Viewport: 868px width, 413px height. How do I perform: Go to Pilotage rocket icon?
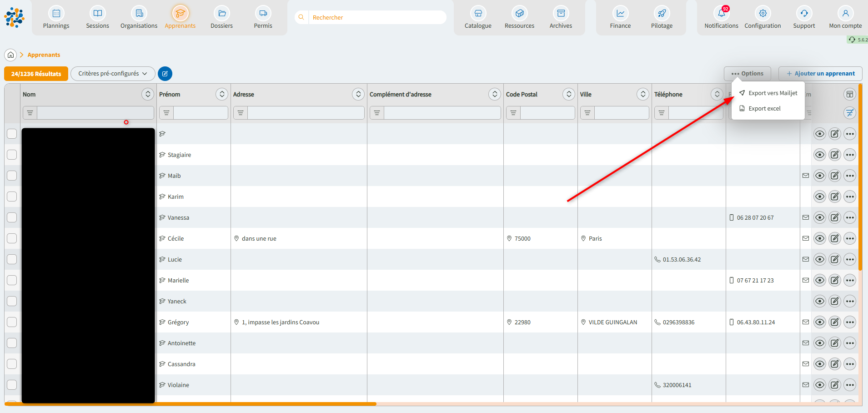[662, 14]
